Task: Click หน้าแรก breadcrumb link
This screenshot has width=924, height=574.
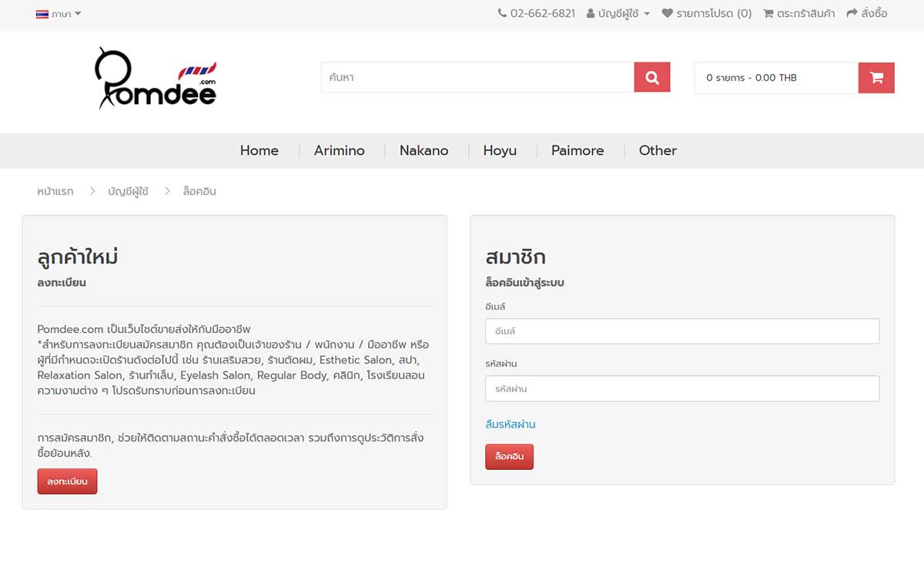Action: (x=55, y=191)
